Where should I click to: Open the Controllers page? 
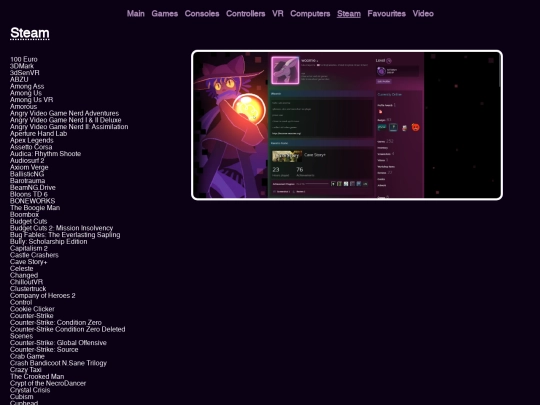[x=246, y=14]
